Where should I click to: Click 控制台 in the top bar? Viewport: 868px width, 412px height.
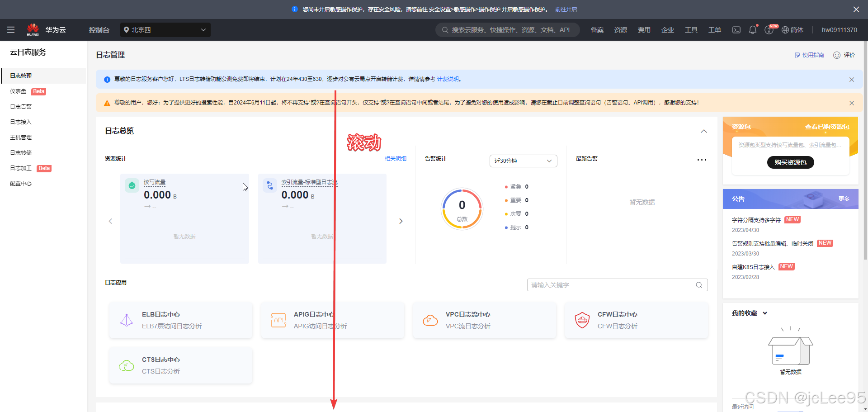[99, 30]
